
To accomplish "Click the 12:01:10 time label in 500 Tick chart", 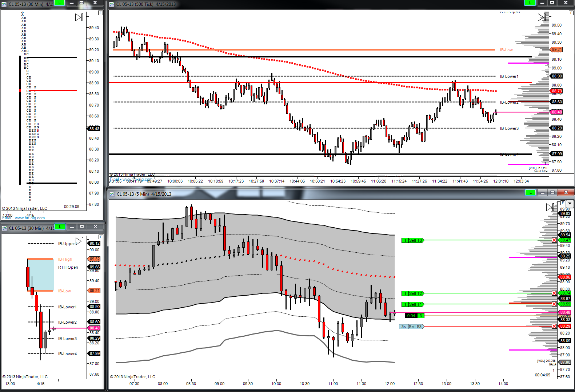I will tap(501, 181).
